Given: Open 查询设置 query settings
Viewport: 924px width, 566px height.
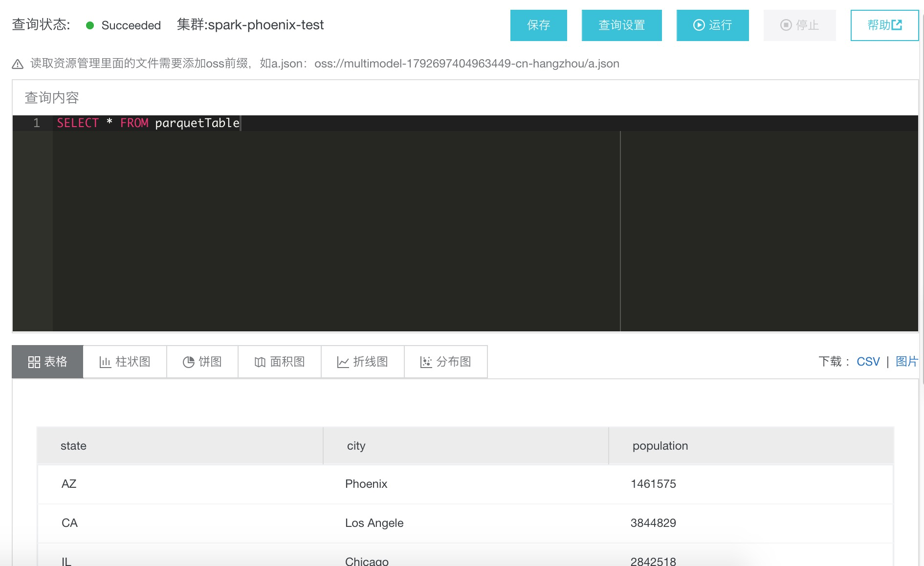Looking at the screenshot, I should 621,25.
